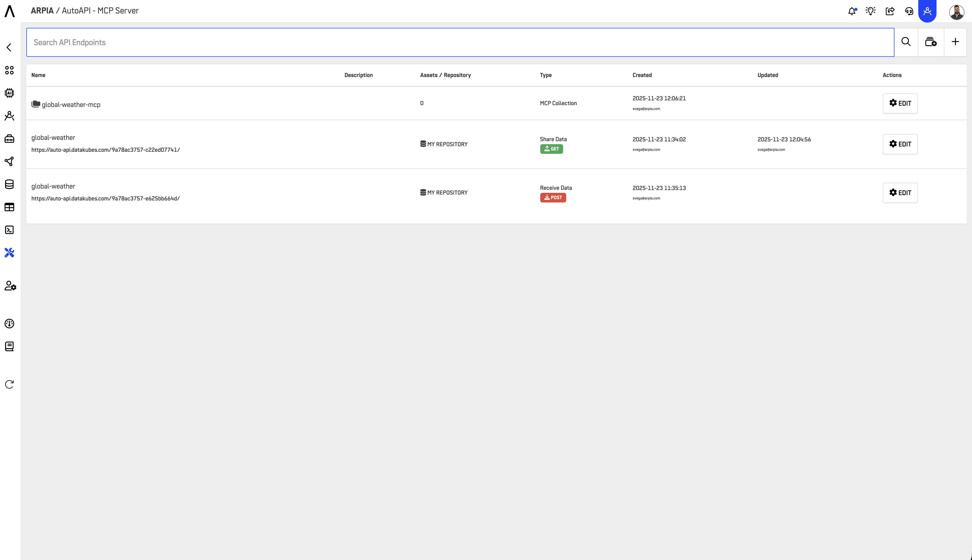Click EDIT on the global-weather-mcp row
972x560 pixels.
[x=900, y=103]
